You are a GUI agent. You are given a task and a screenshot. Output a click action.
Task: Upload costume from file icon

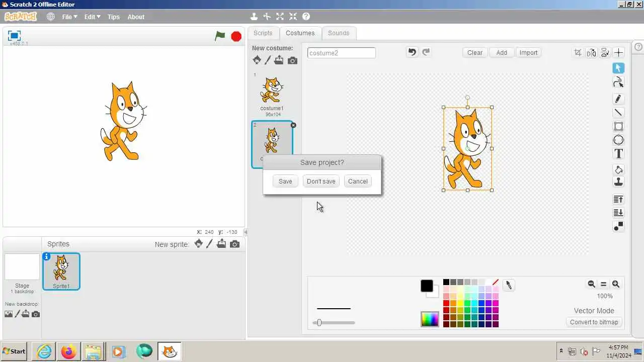pos(279,60)
